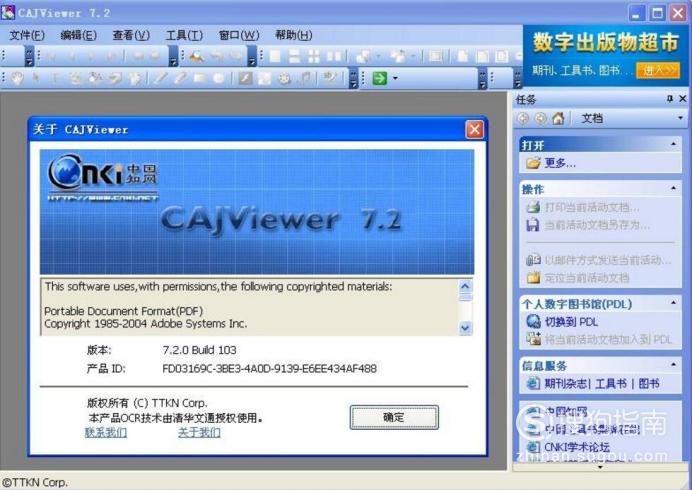The image size is (692, 490).
Task: Click the mail icon for 以邮件方式发送
Action: coord(533,260)
